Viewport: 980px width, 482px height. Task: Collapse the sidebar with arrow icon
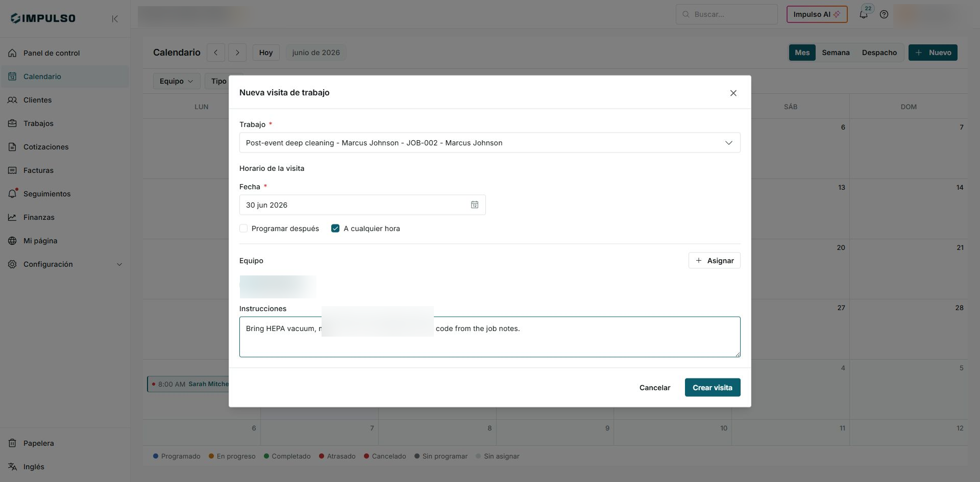click(115, 19)
